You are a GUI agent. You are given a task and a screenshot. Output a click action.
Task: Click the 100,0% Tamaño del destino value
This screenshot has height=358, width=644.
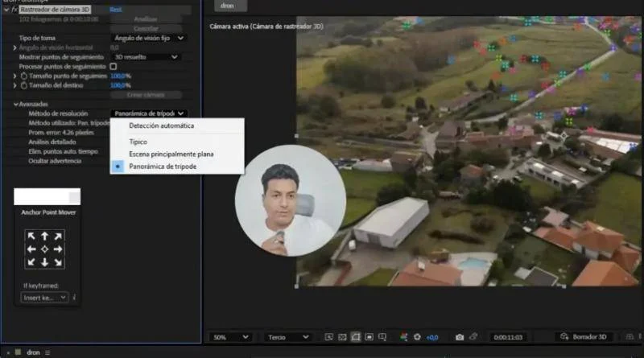120,85
